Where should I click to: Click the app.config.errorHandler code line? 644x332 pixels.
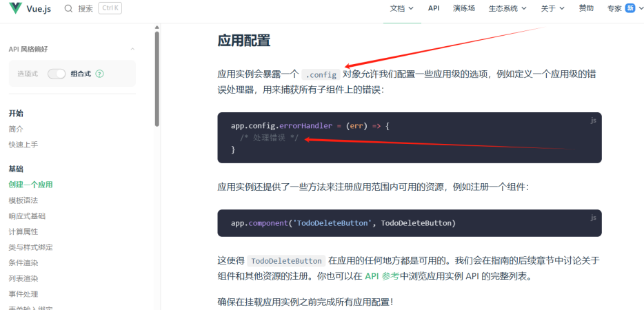tap(310, 126)
